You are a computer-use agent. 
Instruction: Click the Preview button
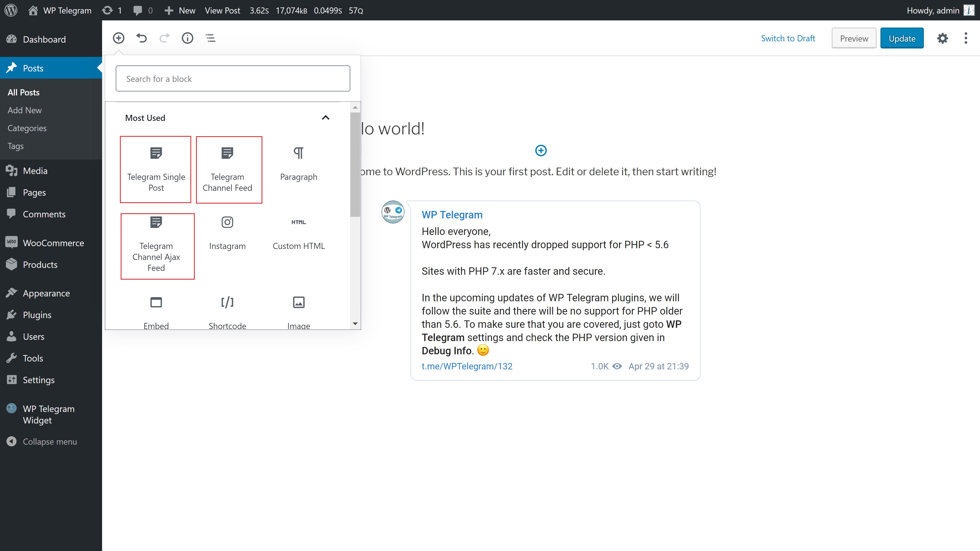click(854, 38)
